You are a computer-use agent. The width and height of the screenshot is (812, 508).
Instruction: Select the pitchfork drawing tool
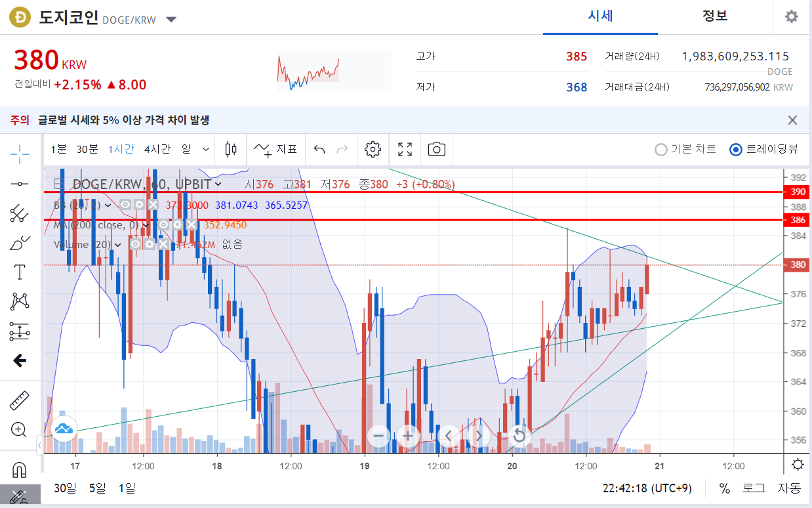click(20, 213)
